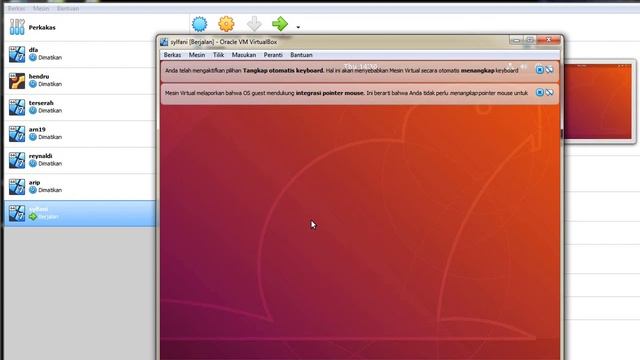640x360 pixels.
Task: Open the Peranti menu
Action: coord(273,55)
